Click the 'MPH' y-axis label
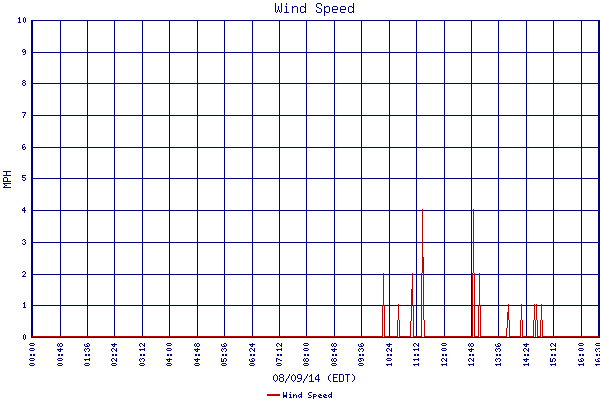The height and width of the screenshot is (400, 600). [7, 179]
